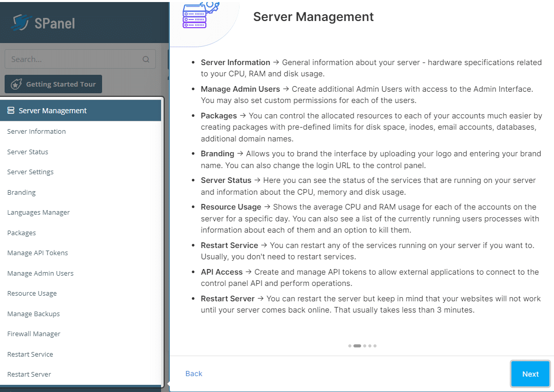The image size is (554, 392).
Task: Click the search magnifier icon
Action: (146, 59)
